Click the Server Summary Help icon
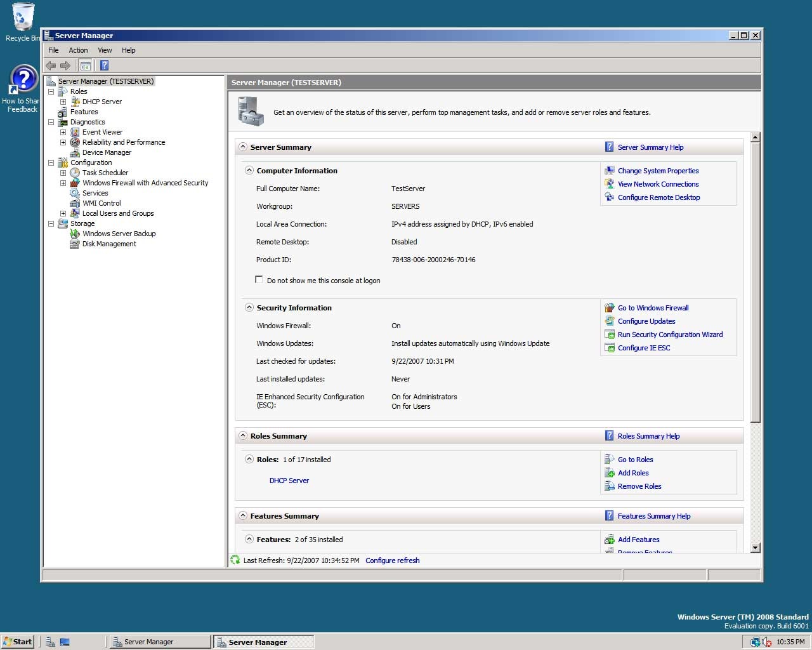This screenshot has width=812, height=650. point(609,147)
